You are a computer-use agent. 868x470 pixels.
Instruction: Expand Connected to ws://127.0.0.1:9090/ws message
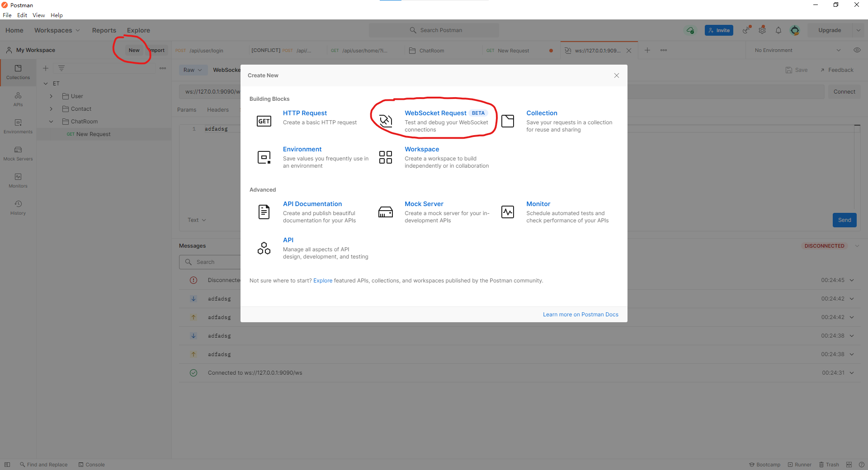(x=852, y=373)
